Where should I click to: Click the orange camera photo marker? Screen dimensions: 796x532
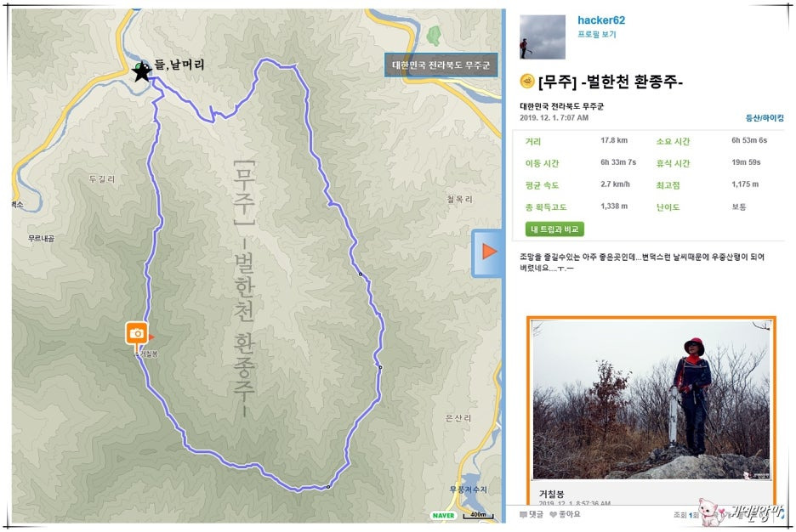click(137, 333)
